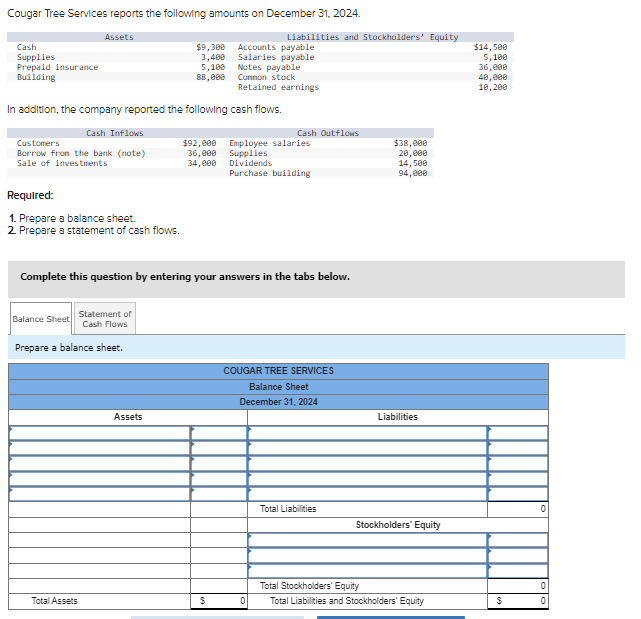Open first stockholders' equity account dropdown
Screen dimensions: 641x619
click(x=367, y=540)
